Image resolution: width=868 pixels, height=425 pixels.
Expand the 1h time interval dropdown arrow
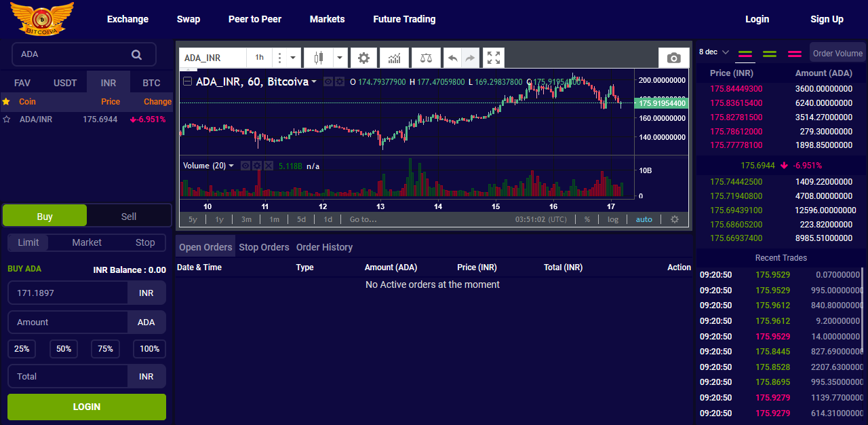[293, 58]
